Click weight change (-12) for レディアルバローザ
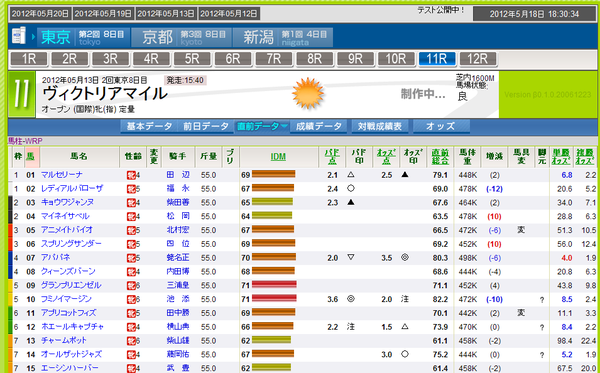Screen dimensions: 600x373 (494, 189)
